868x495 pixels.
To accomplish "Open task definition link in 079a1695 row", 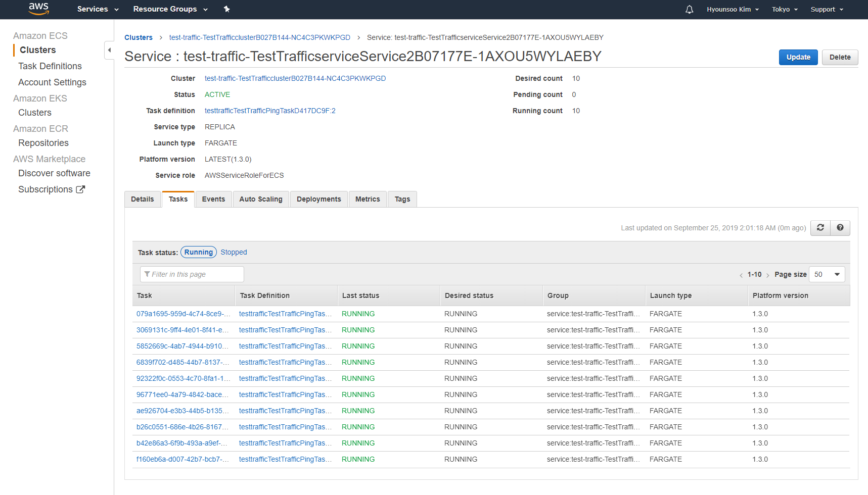I will (x=286, y=314).
